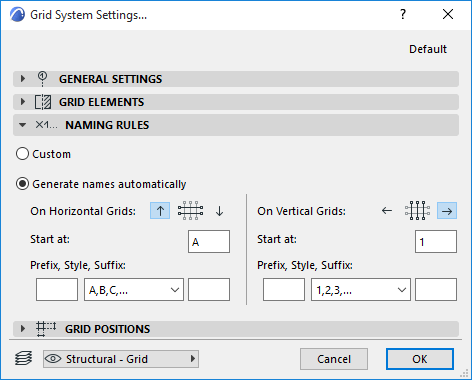Click the General Settings grid marker icon
This screenshot has height=380, width=472.
point(42,79)
